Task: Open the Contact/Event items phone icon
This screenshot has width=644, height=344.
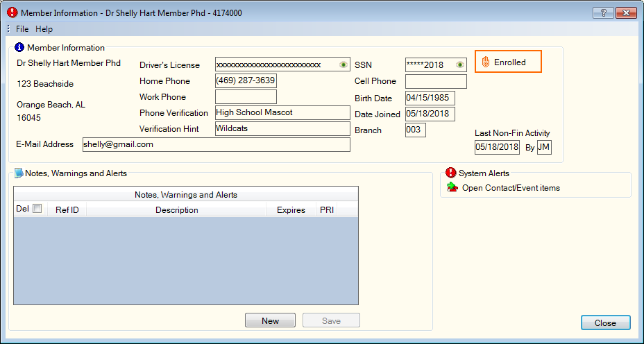Action: pyautogui.click(x=452, y=187)
